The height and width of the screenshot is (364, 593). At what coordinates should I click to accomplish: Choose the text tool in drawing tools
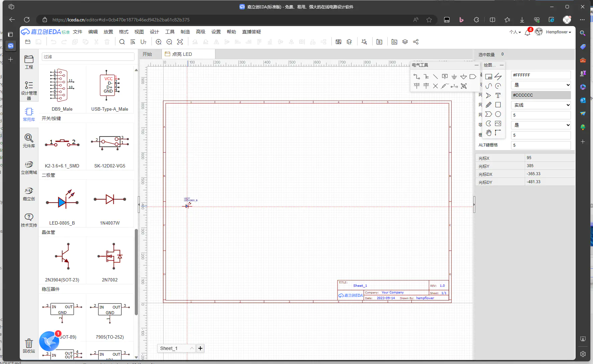[x=498, y=96]
